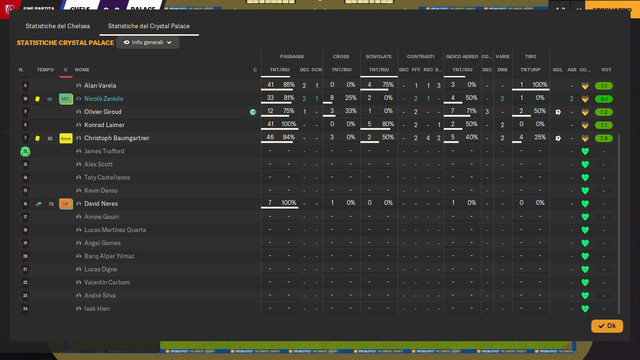
Task: Click Giroud's goal ball icon
Action: click(558, 112)
